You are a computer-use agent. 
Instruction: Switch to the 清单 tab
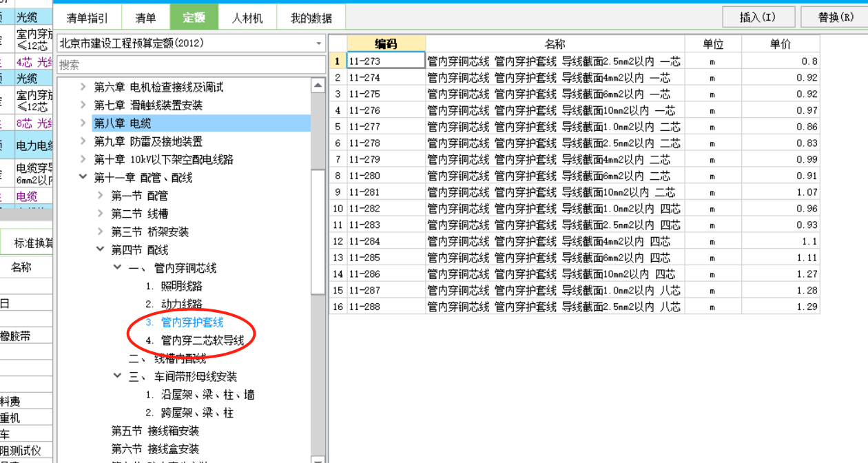[x=146, y=17]
